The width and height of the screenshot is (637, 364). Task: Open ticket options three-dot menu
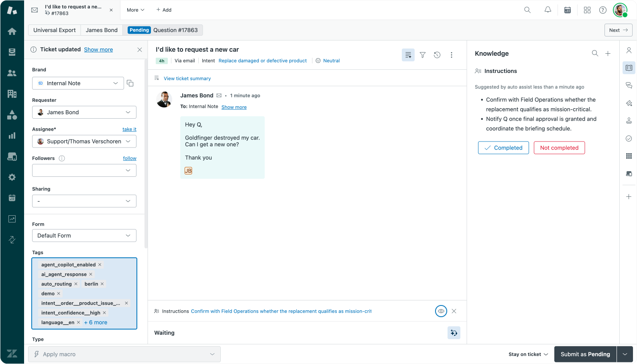(452, 55)
